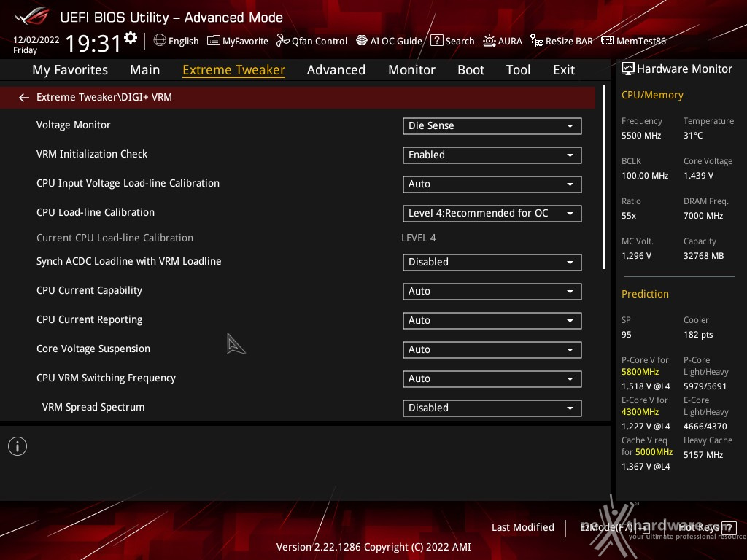Select VRM Spread Spectrum label
This screenshot has width=747, height=560.
click(93, 407)
